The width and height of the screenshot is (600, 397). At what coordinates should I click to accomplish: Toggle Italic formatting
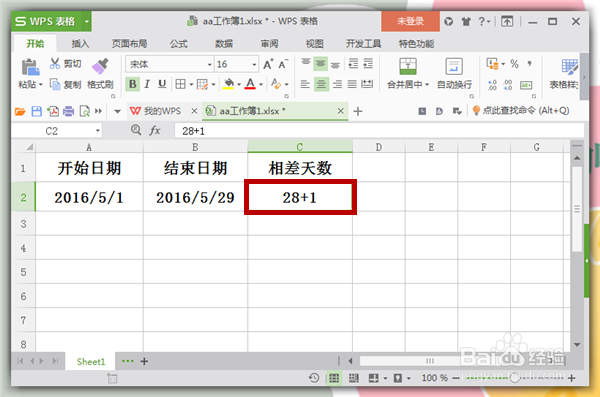(x=147, y=84)
